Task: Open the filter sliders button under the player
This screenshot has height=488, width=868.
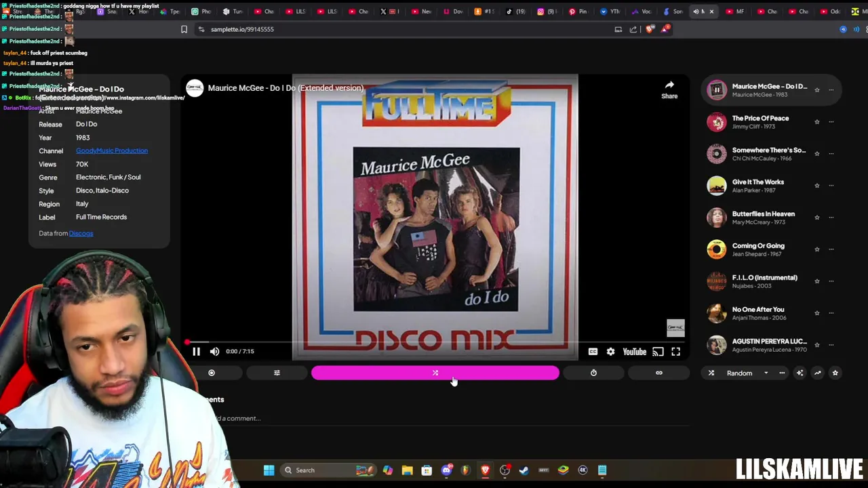Action: (x=277, y=373)
